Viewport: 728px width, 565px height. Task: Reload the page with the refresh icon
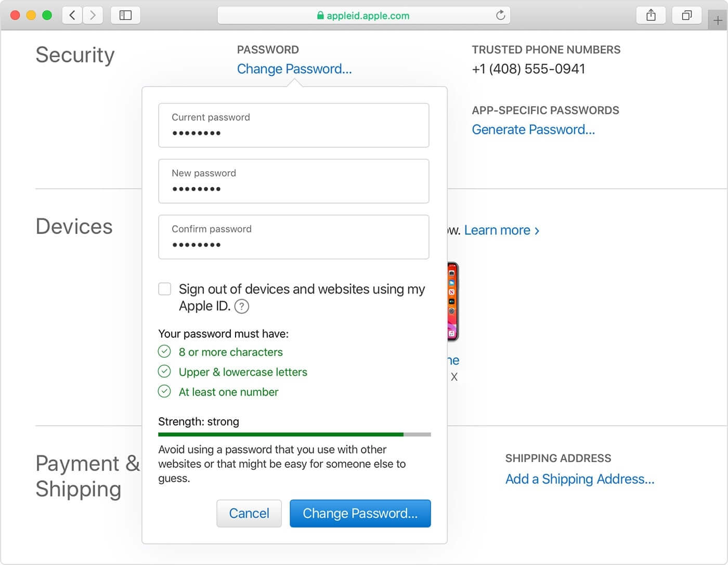coord(500,15)
